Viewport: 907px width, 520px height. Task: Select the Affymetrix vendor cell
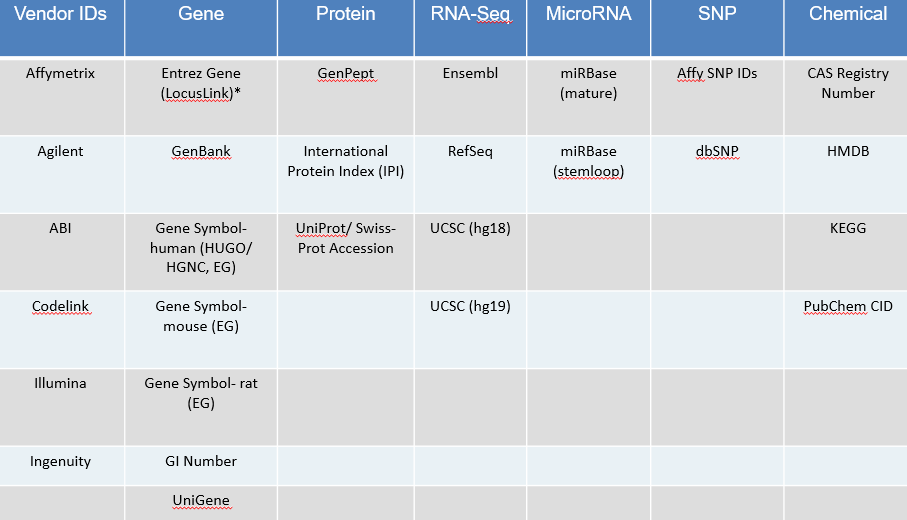[x=62, y=74]
